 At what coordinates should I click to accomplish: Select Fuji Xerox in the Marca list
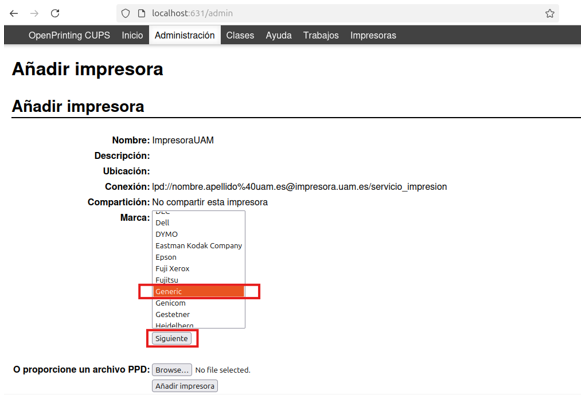pyautogui.click(x=199, y=269)
